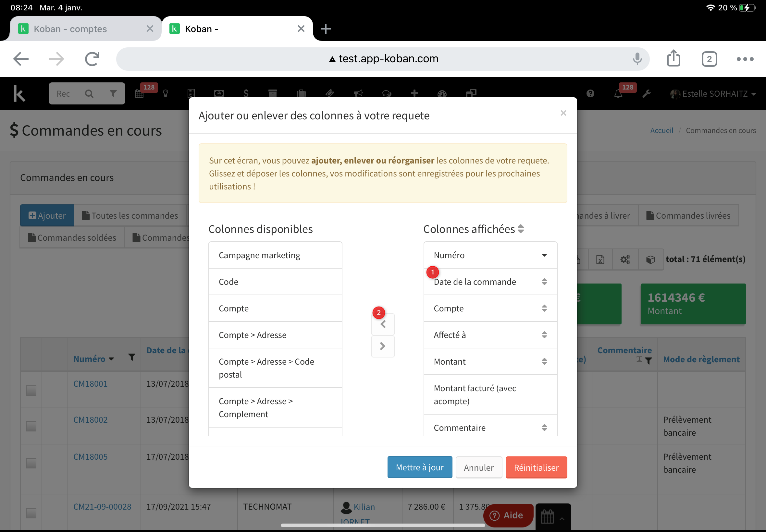Viewport: 766px width, 532px height.
Task: Toggle sort arrows on Date de la commande
Action: pos(544,282)
